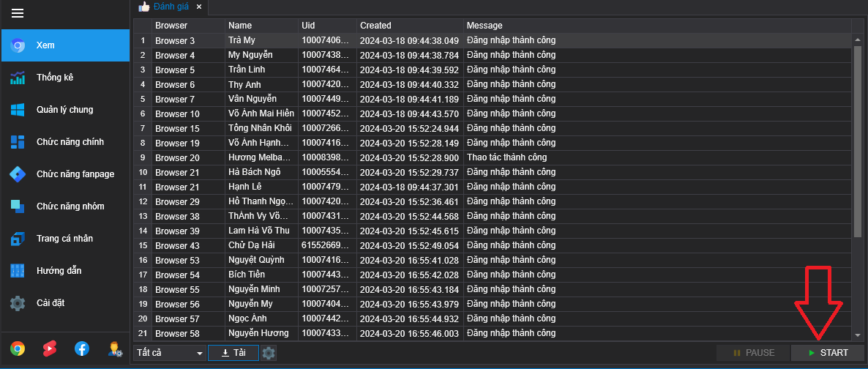Expand the Tất cả dropdown
This screenshot has width=868, height=369.
(170, 353)
